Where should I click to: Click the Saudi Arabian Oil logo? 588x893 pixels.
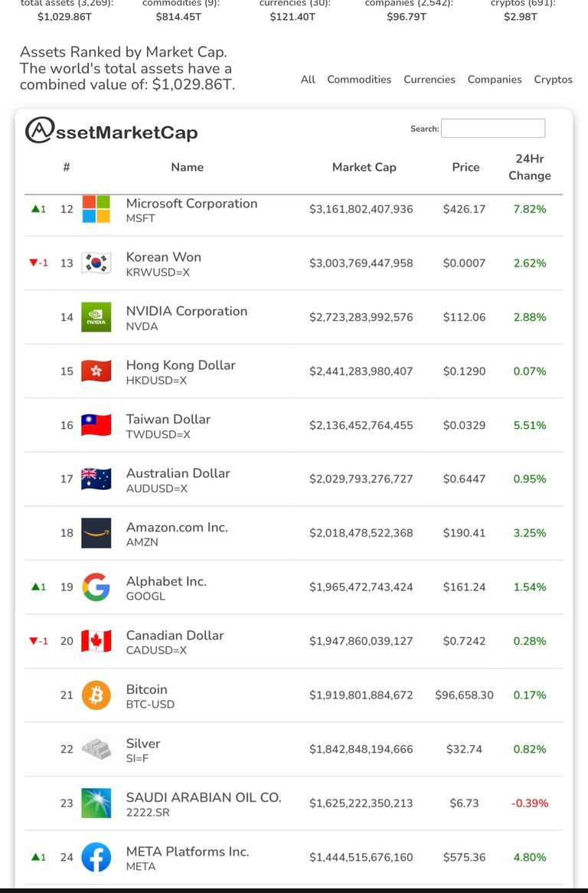(96, 803)
